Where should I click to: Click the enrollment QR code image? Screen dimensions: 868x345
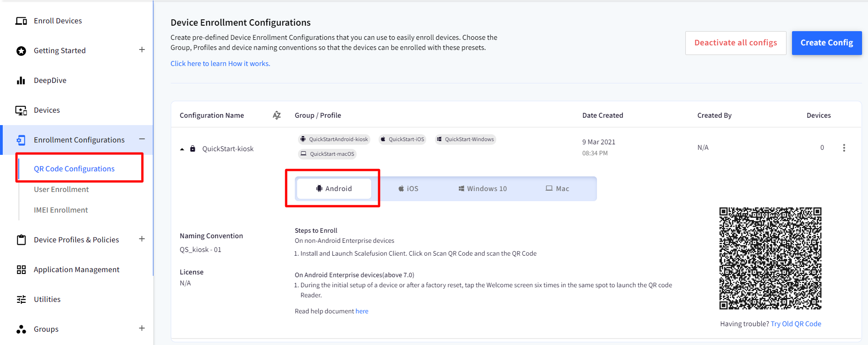(770, 258)
